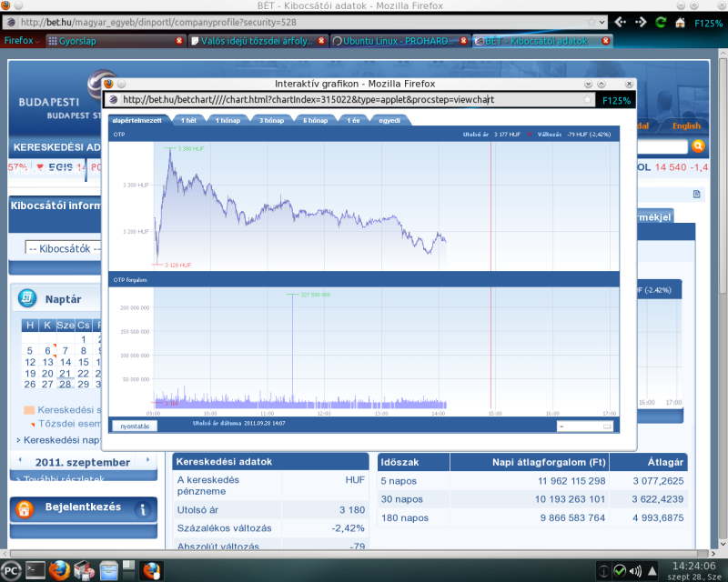
Task: Open the PC start menu launcher
Action: coord(11,570)
